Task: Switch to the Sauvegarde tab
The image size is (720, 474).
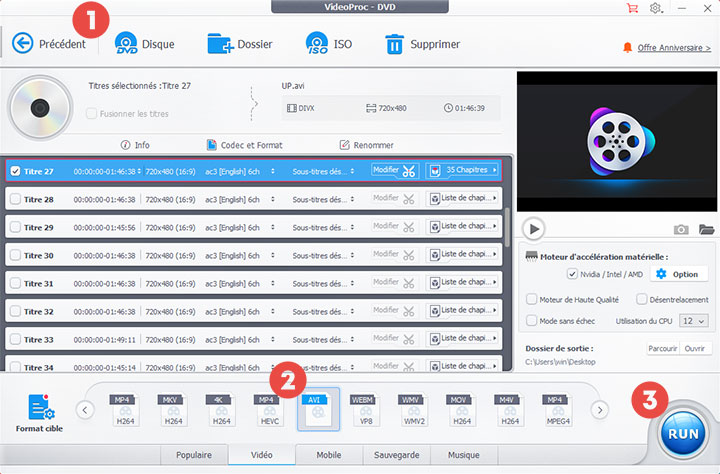Action: [396, 455]
